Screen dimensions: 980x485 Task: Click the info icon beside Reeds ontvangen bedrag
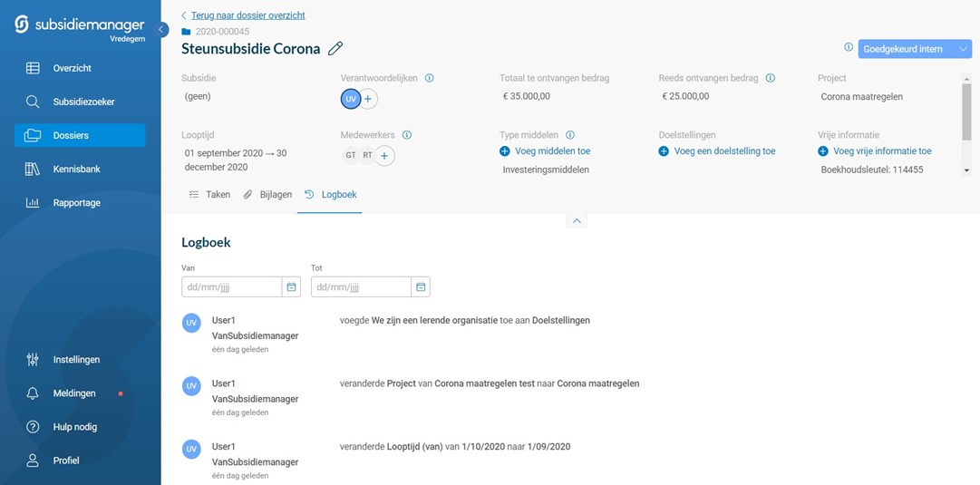pyautogui.click(x=770, y=78)
